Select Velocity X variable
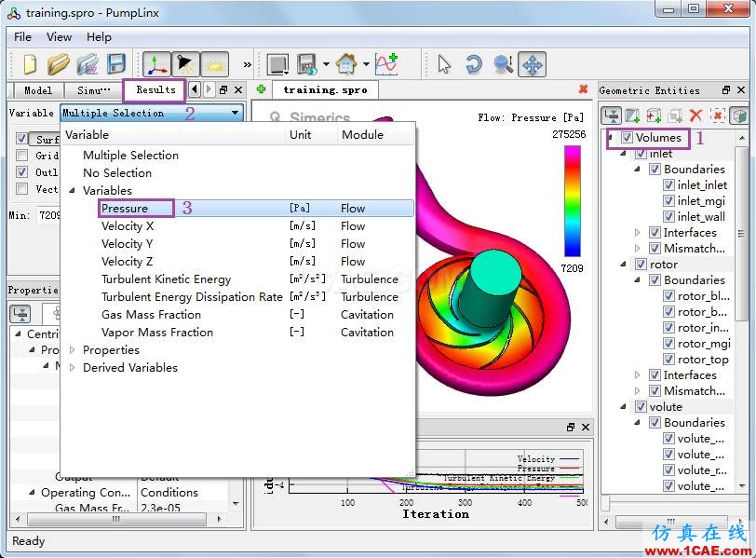This screenshot has width=756, height=558. click(128, 226)
